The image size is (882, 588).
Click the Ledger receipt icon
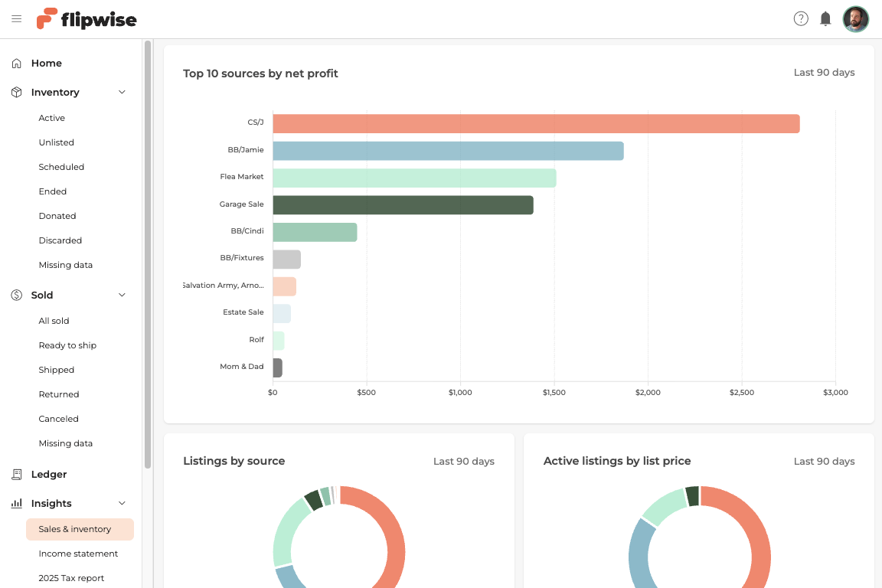[x=16, y=475]
